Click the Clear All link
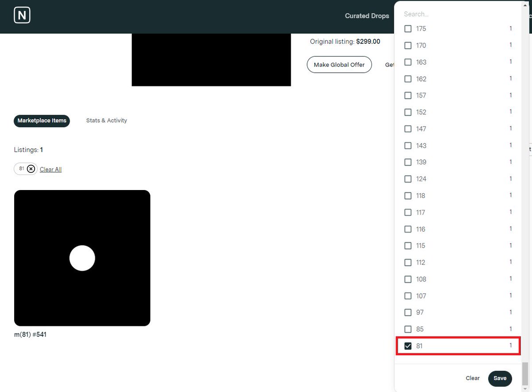The width and height of the screenshot is (532, 392). [x=51, y=169]
